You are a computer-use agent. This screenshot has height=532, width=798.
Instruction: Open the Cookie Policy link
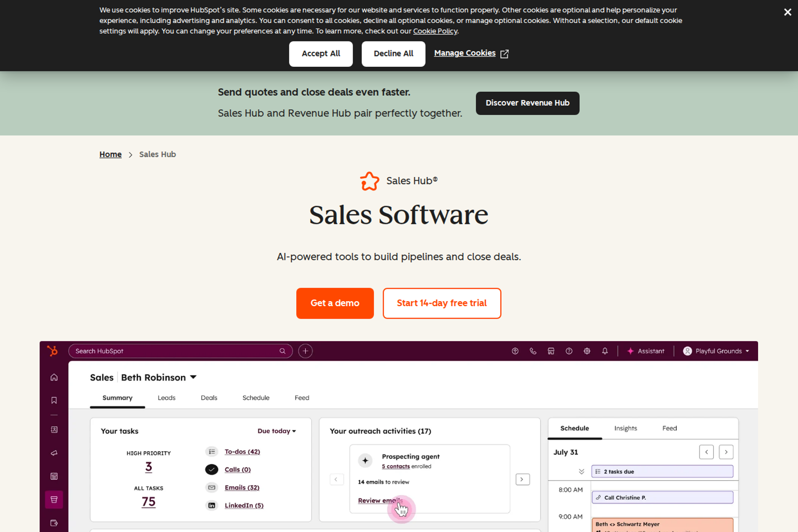tap(435, 31)
